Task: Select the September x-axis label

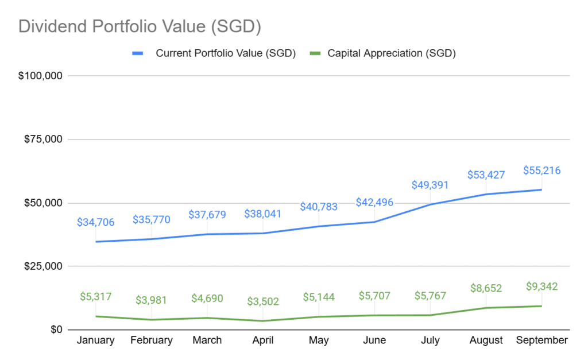Action: 541,340
